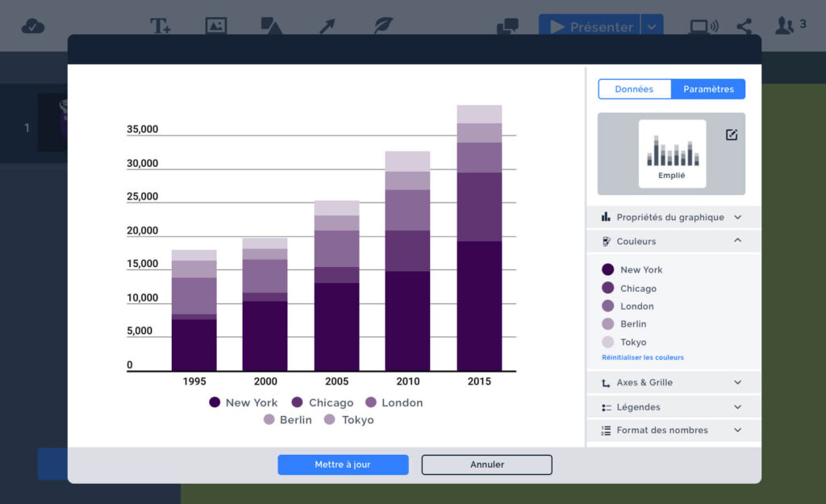Click the cloud sync icon
826x504 pixels.
(x=33, y=24)
